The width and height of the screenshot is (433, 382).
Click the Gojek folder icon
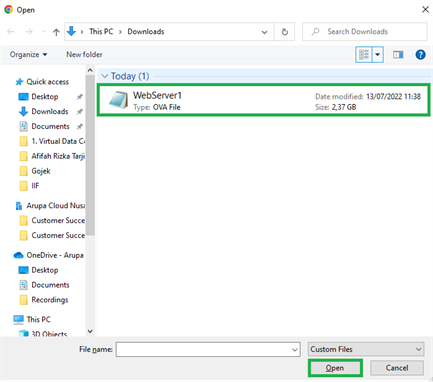point(24,171)
